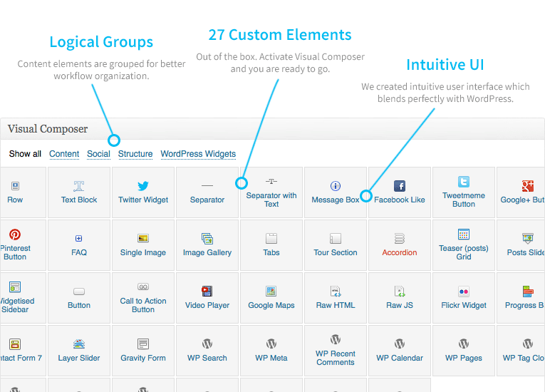545x392 pixels.
Task: Pick the Message Box info icon
Action: [336, 186]
